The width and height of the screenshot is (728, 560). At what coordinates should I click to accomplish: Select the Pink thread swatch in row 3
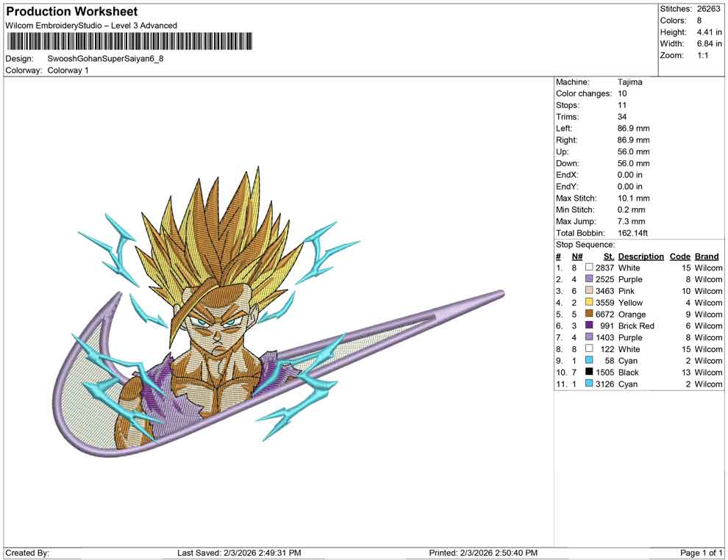[x=588, y=291]
